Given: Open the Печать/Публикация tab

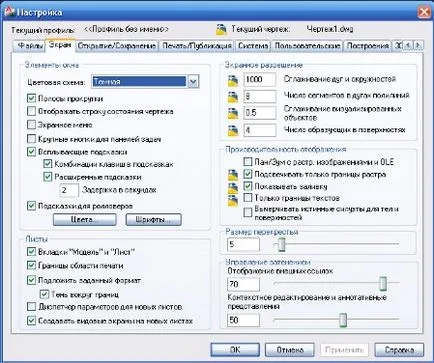Looking at the screenshot, I should pyautogui.click(x=197, y=46).
